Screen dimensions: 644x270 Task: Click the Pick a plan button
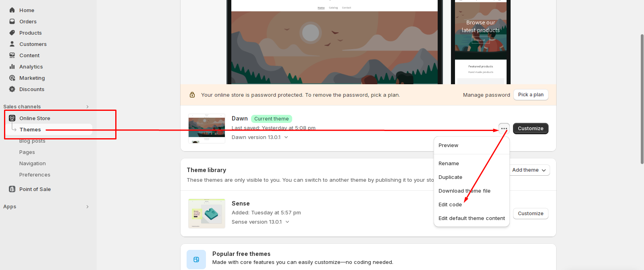[531, 95]
